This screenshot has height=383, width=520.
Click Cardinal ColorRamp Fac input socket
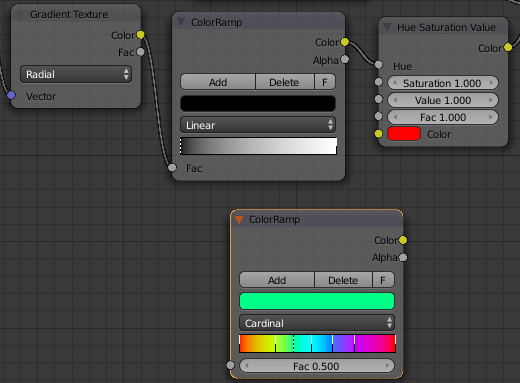click(230, 365)
